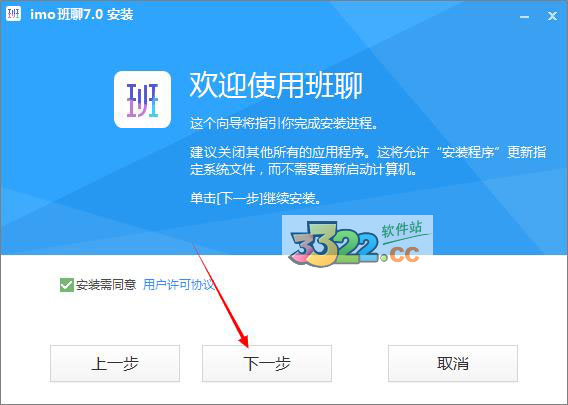568x405 pixels.
Task: Click the green 软件站 watermark text
Action: click(x=402, y=229)
